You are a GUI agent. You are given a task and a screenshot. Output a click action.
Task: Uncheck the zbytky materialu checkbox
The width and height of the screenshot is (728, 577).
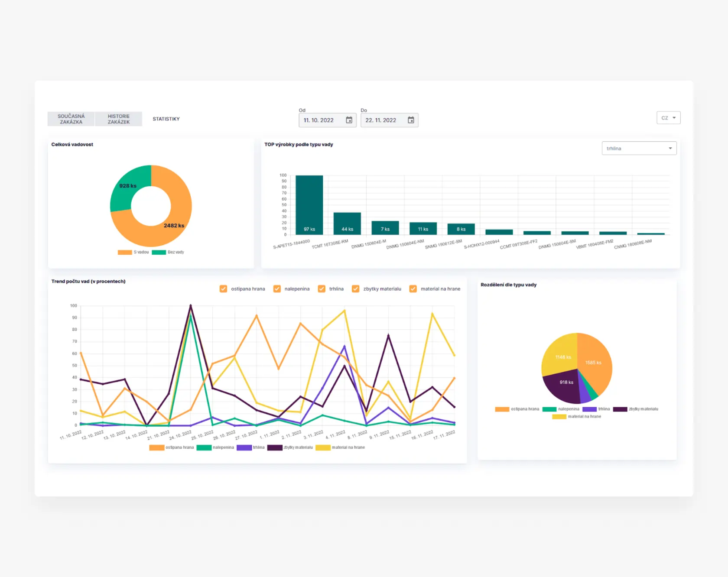pyautogui.click(x=356, y=289)
